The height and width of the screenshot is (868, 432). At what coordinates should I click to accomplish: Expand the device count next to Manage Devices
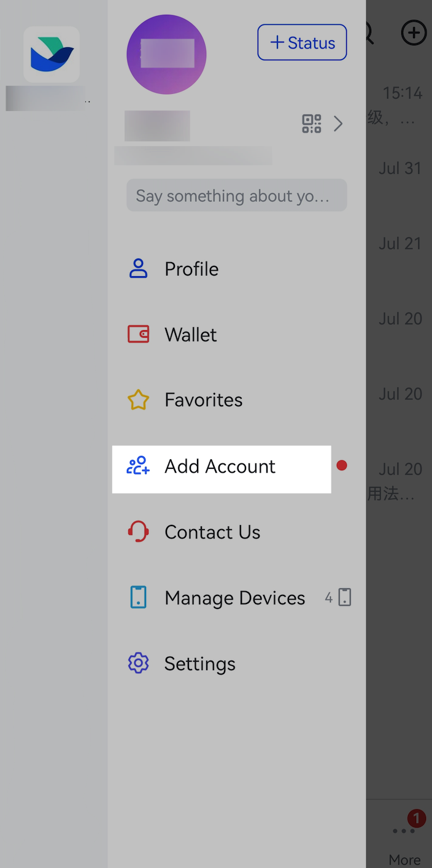point(337,597)
